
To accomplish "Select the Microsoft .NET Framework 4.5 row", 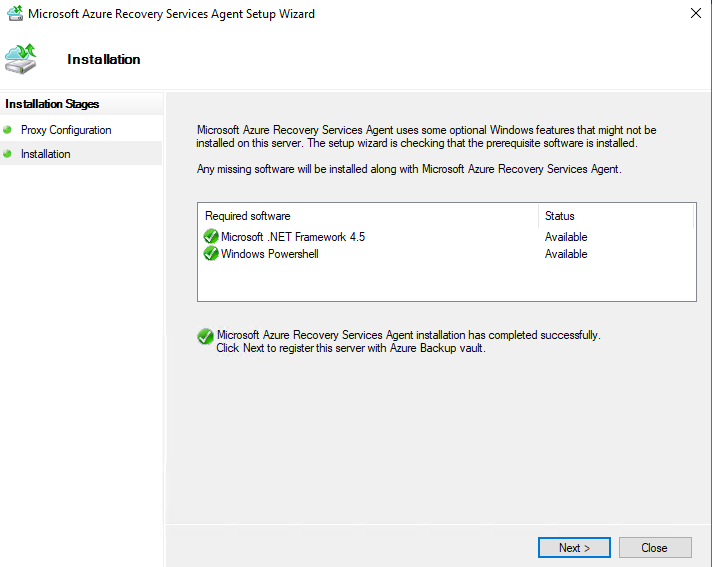I will coord(447,237).
